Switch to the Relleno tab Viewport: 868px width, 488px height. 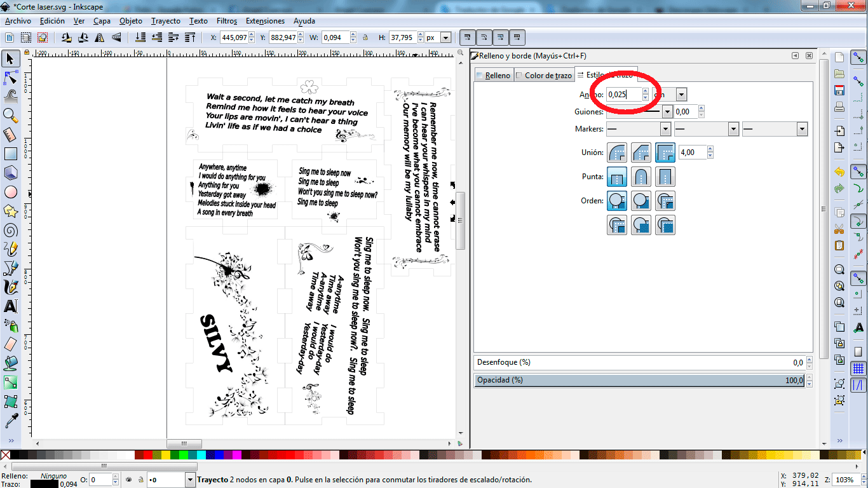click(x=493, y=75)
